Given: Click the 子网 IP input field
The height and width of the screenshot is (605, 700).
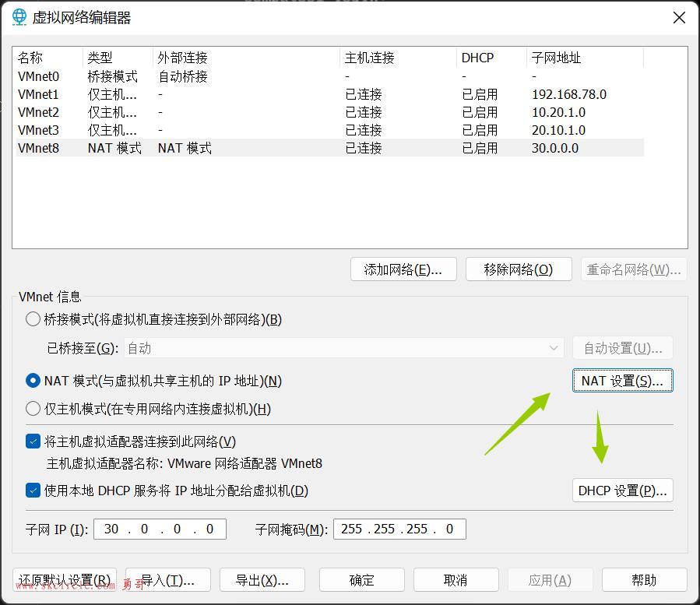Looking at the screenshot, I should tap(160, 529).
